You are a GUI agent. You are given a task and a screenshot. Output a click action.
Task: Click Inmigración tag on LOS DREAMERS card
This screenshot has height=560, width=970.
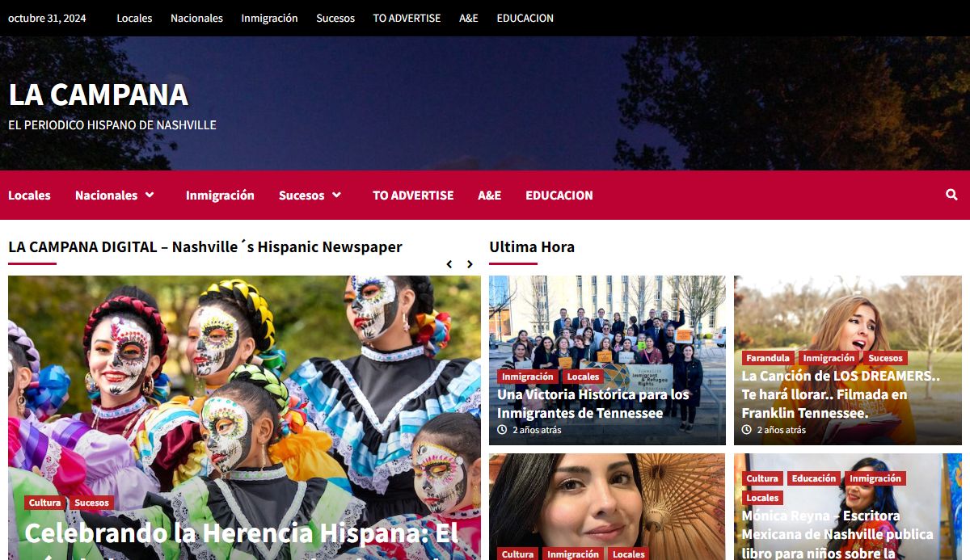[x=829, y=358]
